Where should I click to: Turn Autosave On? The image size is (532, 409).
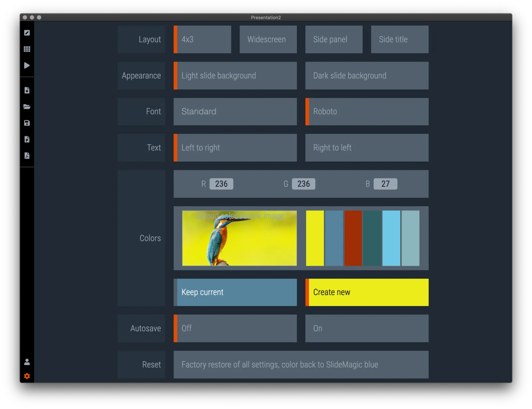(367, 328)
